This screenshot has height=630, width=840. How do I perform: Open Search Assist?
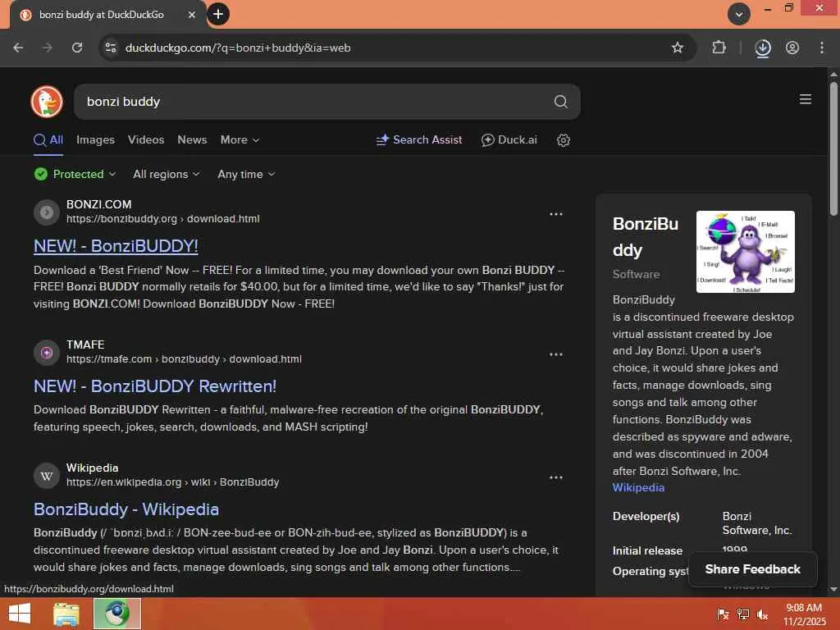click(419, 139)
